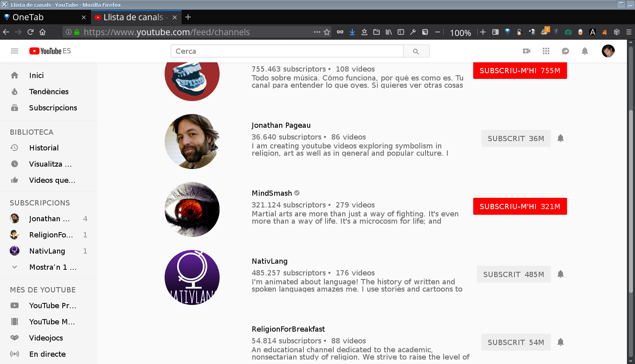Screen dimensions: 635x364
Task: Open the ReligionFo... subscription in the sidebar
Action: [49, 235]
